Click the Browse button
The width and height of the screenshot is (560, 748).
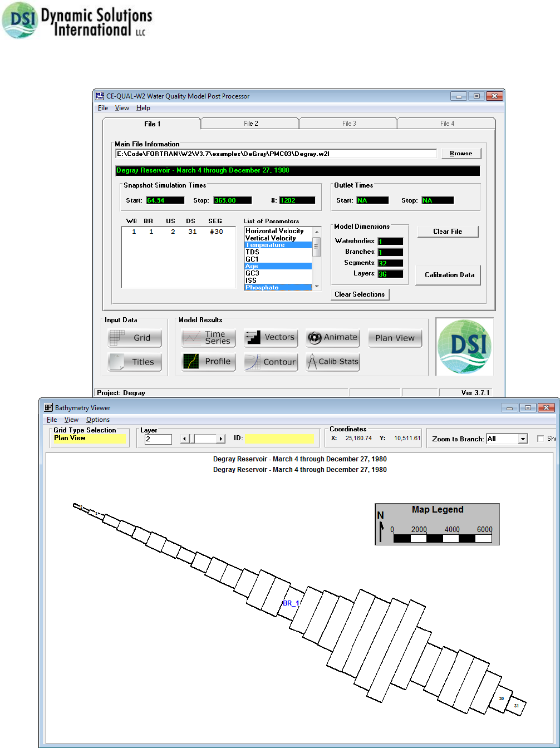point(461,153)
